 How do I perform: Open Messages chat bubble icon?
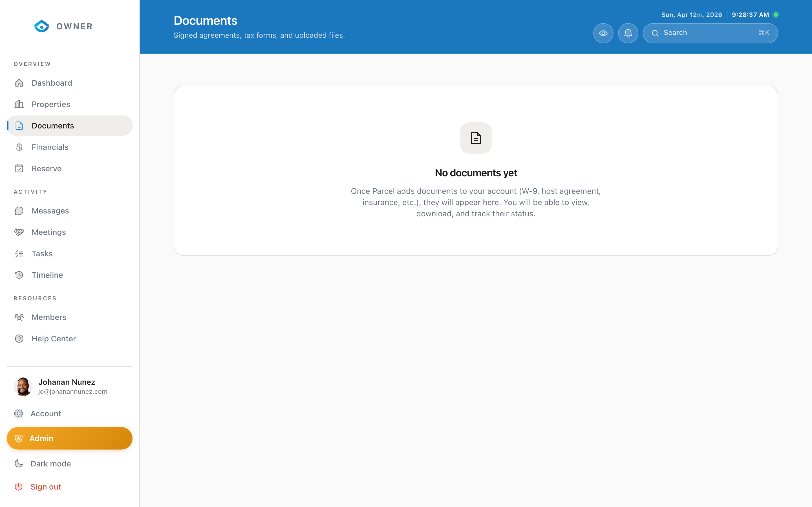tap(19, 211)
